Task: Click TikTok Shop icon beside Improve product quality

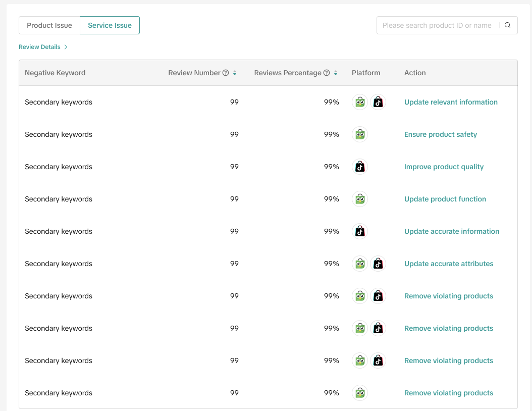Action: [x=360, y=167]
